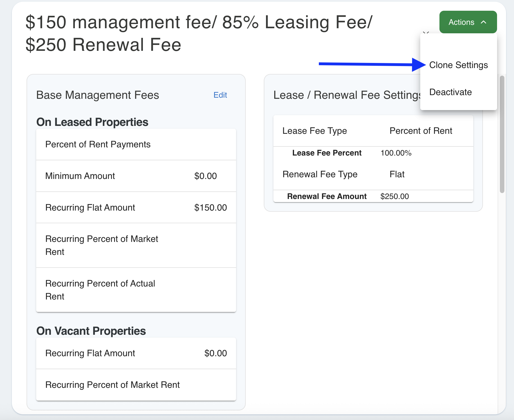Click the vertical scrollbar on the right
This screenshot has width=514, height=420.
tap(502, 134)
